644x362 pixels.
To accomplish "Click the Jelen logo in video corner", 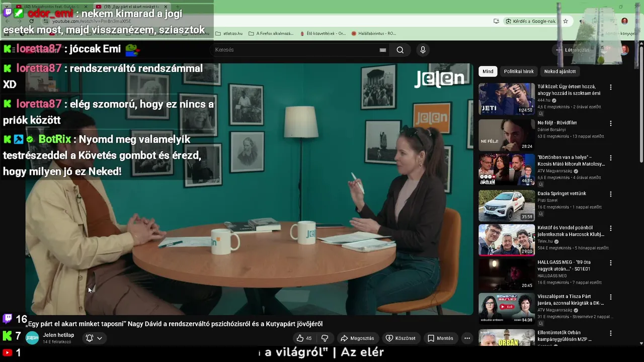I will 439,78.
